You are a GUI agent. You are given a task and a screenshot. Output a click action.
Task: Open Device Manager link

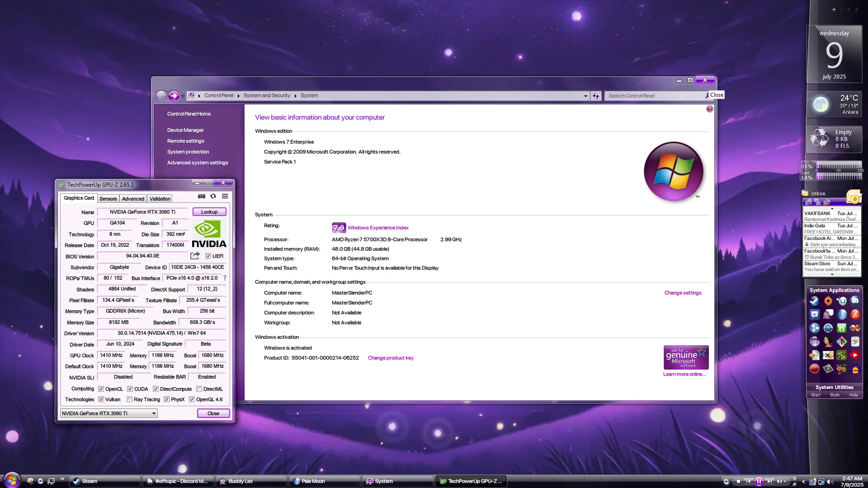(x=185, y=130)
